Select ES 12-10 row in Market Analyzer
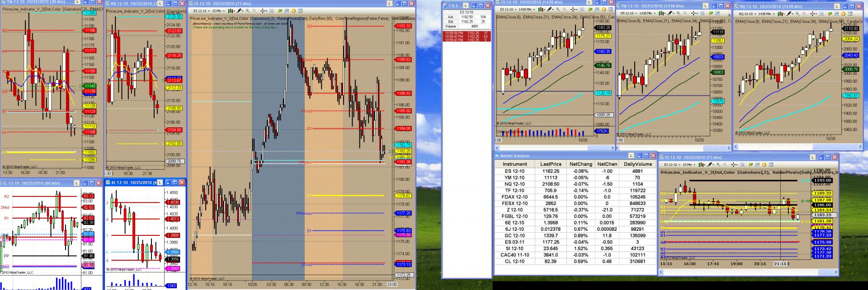The height and width of the screenshot is (290, 868). 575,171
